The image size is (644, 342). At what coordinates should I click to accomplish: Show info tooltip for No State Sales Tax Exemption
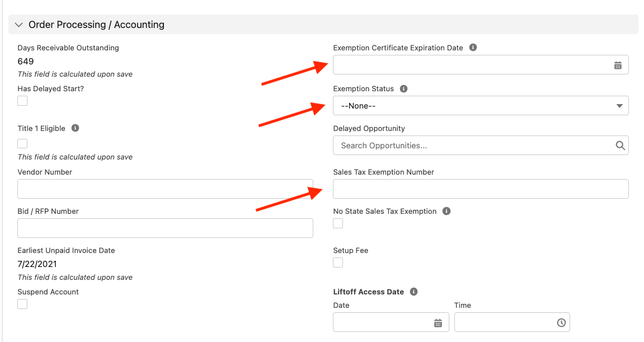tap(446, 211)
